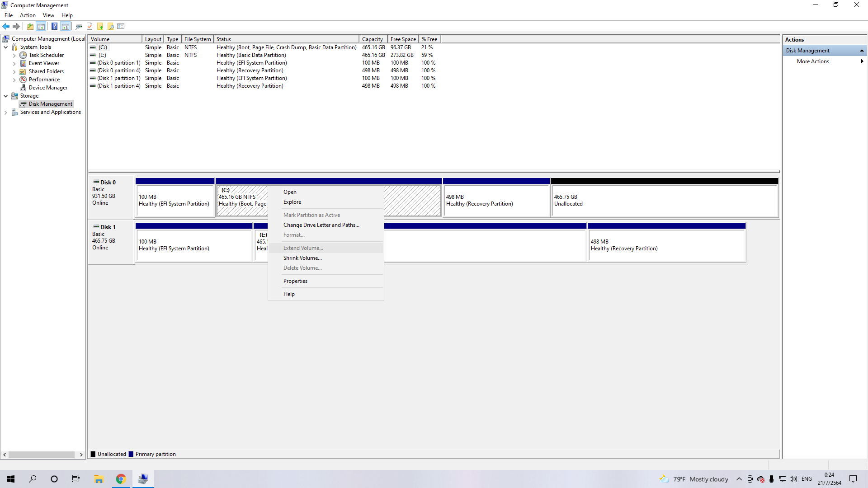This screenshot has height=488, width=868.
Task: Click the yellow page with green arrow icon
Action: 100,26
